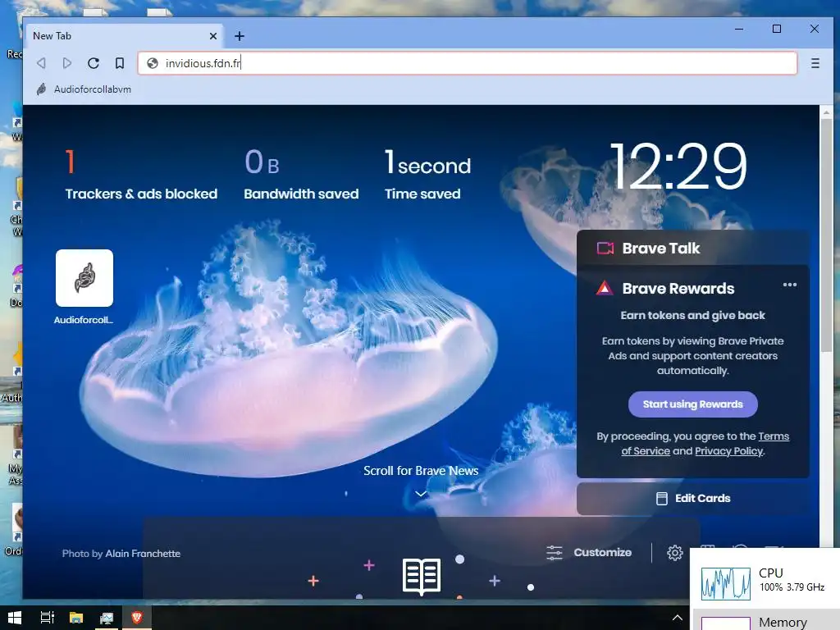This screenshot has width=840, height=630.
Task: Open File Explorer from the taskbar
Action: (x=76, y=619)
